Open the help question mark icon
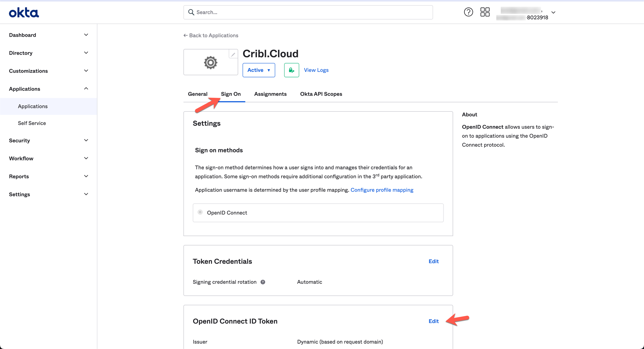 pos(468,12)
